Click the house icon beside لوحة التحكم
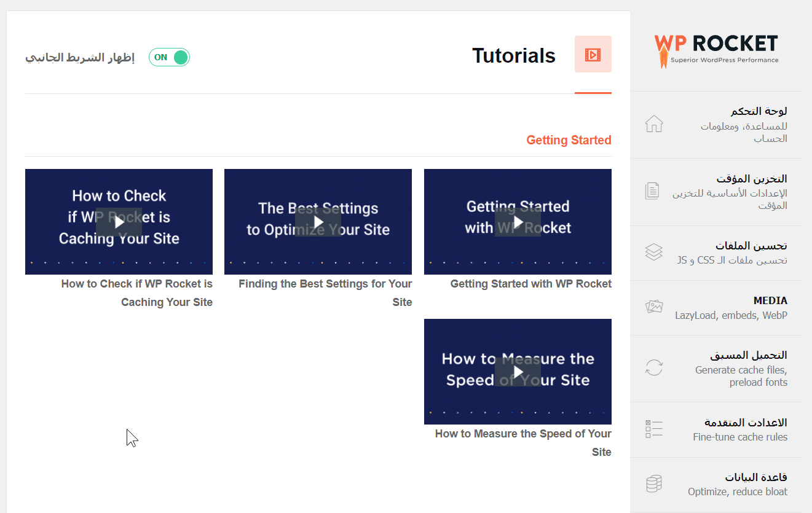Viewport: 812px width, 513px height. 654,124
